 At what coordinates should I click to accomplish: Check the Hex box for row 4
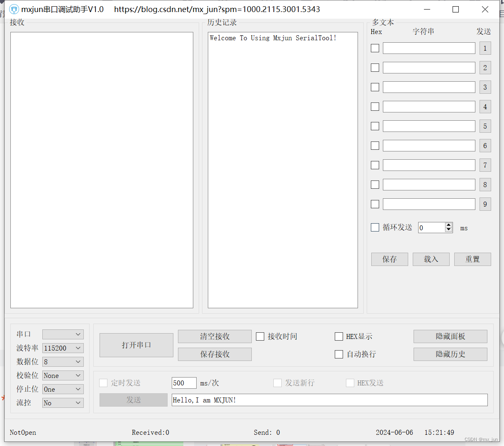click(375, 107)
